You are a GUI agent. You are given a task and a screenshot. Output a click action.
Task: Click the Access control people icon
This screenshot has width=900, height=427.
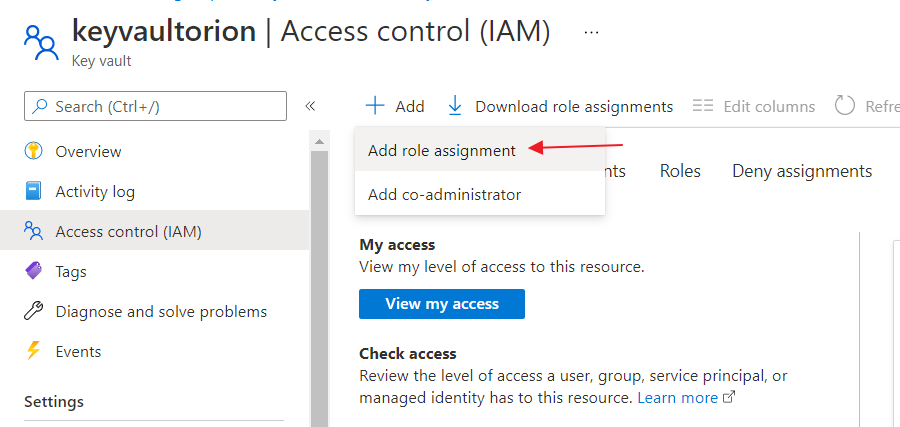point(34,232)
